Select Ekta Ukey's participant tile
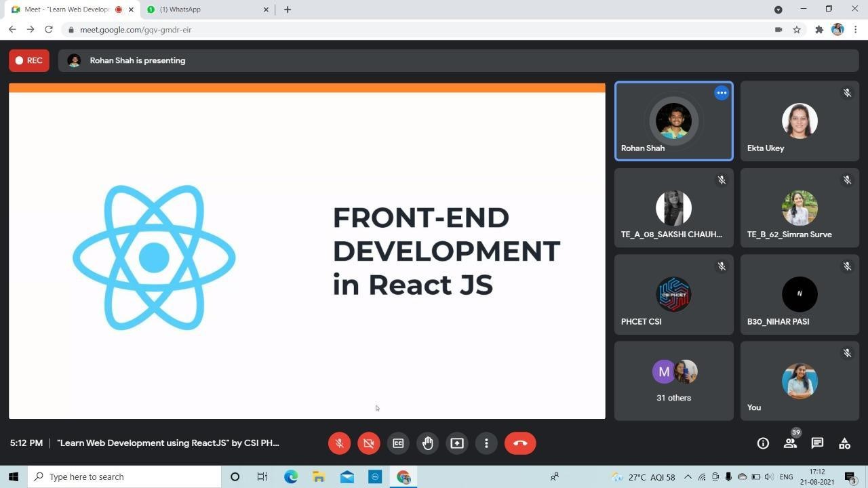868x488 pixels. point(800,121)
